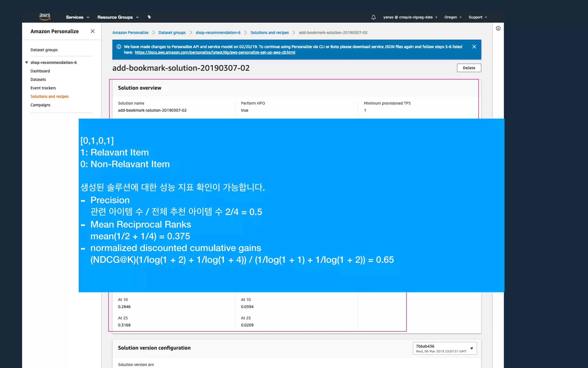Open the notifications bell icon
The image size is (588, 368).
point(373,17)
